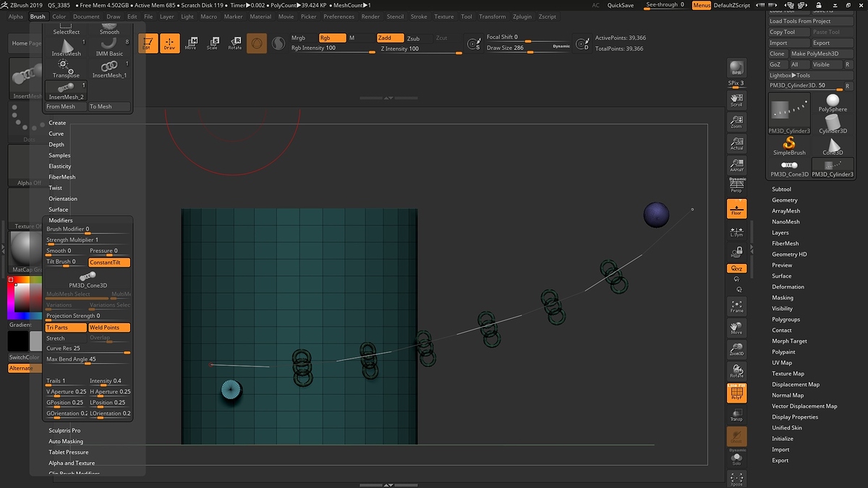
Task: Click the Xpose icon in right shelf
Action: 736,479
